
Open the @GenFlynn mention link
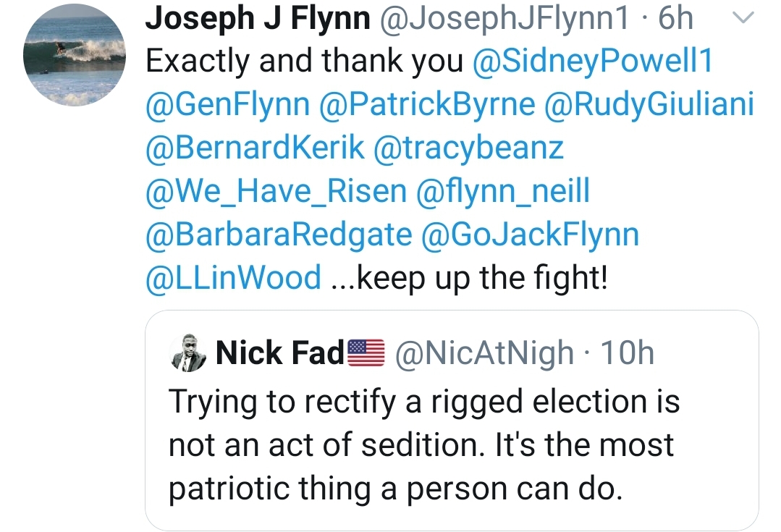click(227, 106)
